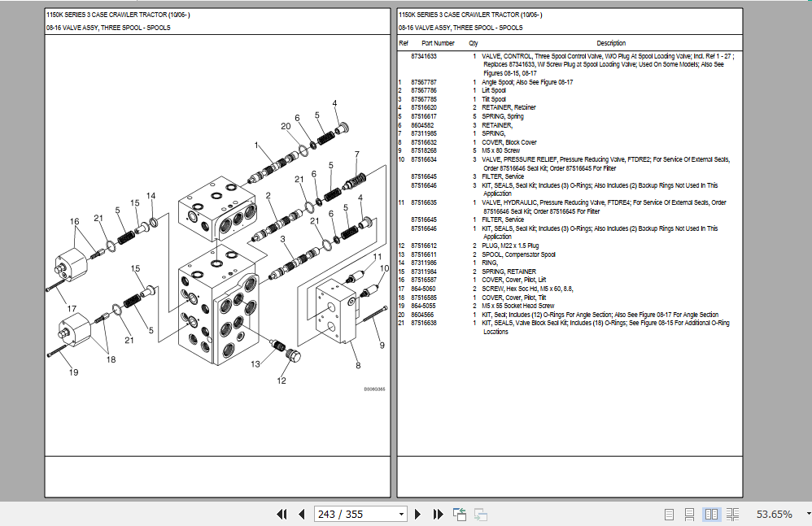The height and width of the screenshot is (526, 812).
Task: Click the Description column header
Action: pos(611,43)
